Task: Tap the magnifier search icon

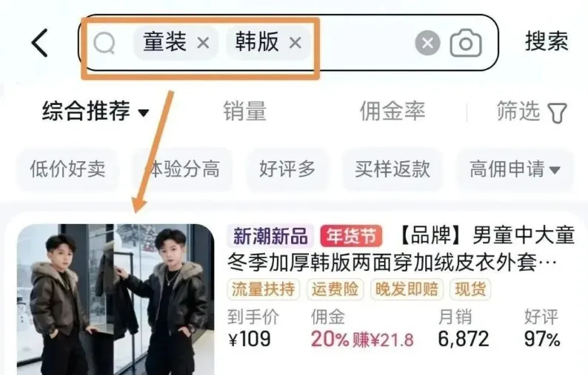Action: pyautogui.click(x=104, y=43)
